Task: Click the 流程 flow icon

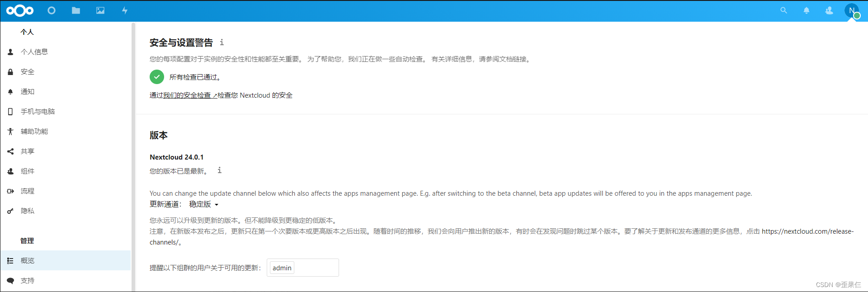Action: tap(10, 191)
